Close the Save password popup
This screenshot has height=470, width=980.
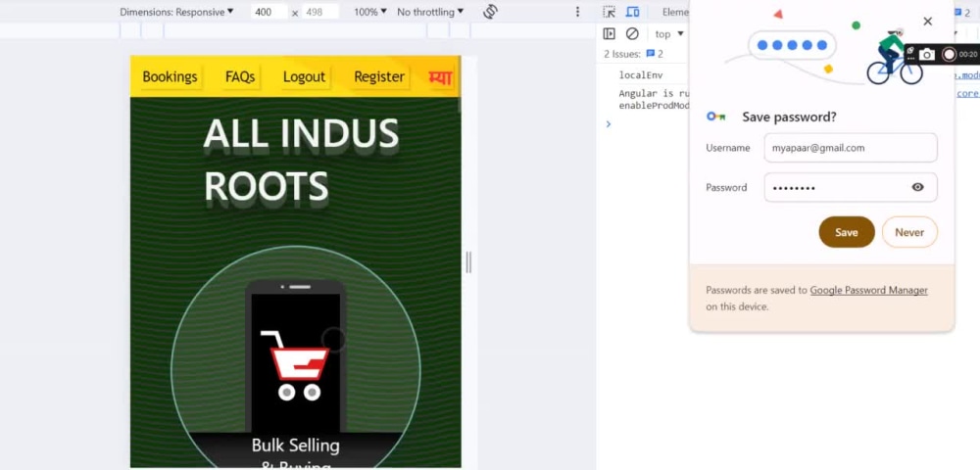[x=927, y=22]
